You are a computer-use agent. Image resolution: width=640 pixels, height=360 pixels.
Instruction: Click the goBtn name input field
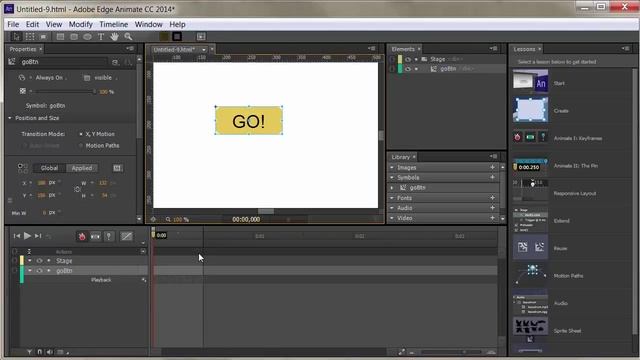[x=63, y=62]
